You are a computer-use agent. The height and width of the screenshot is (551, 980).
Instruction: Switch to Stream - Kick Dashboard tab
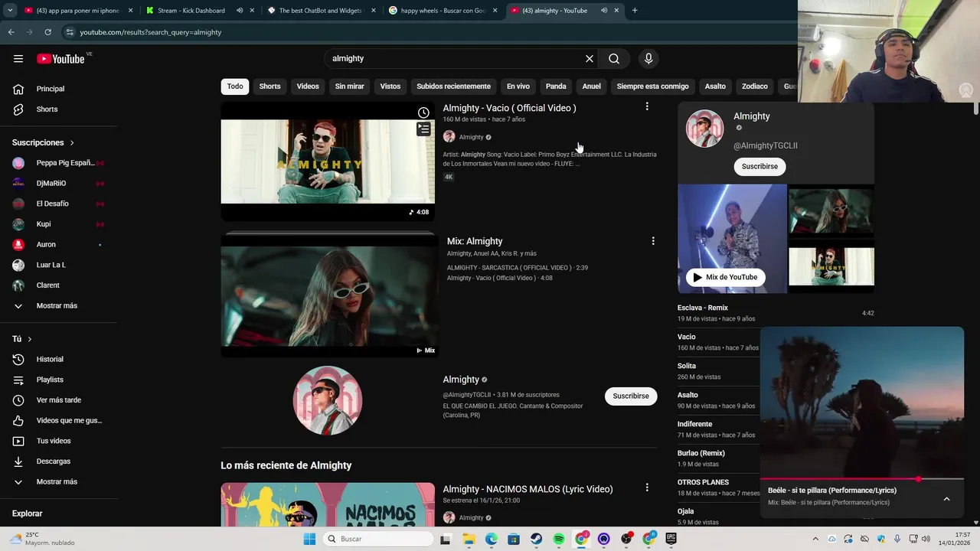pos(192,11)
